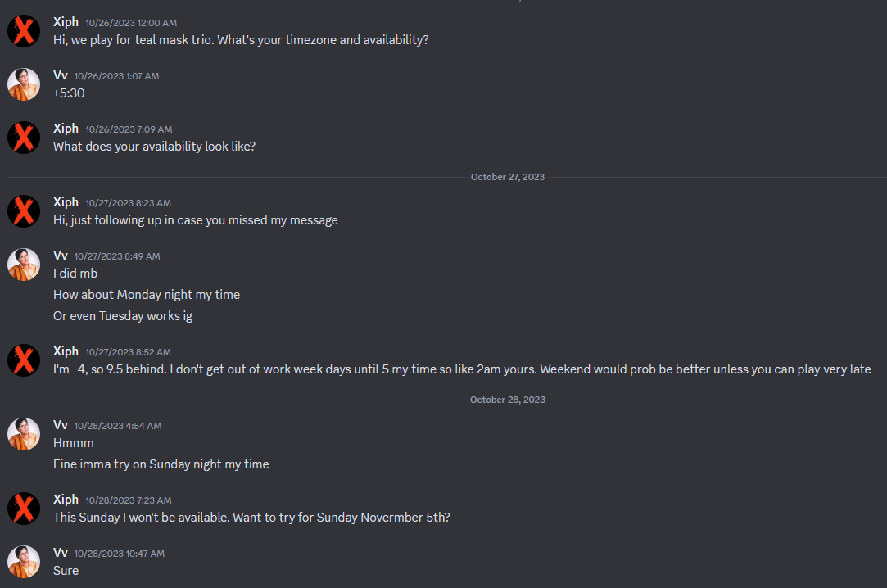Select the 'Fine imma try on Sunday night' message
Image resolution: width=887 pixels, height=588 pixels.
pyautogui.click(x=161, y=464)
